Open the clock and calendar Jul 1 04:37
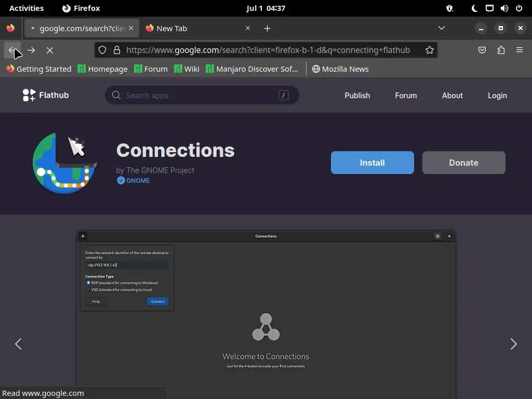Viewport: 532px width, 399px height. pos(266,8)
